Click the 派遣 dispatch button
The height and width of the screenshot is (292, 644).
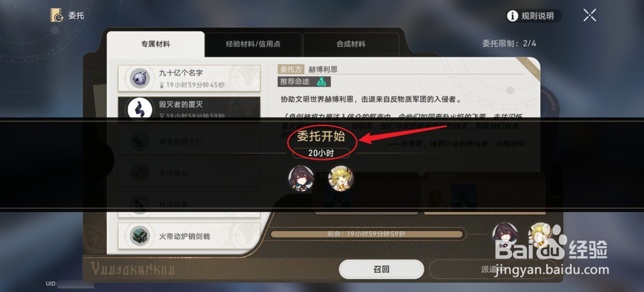(x=492, y=269)
